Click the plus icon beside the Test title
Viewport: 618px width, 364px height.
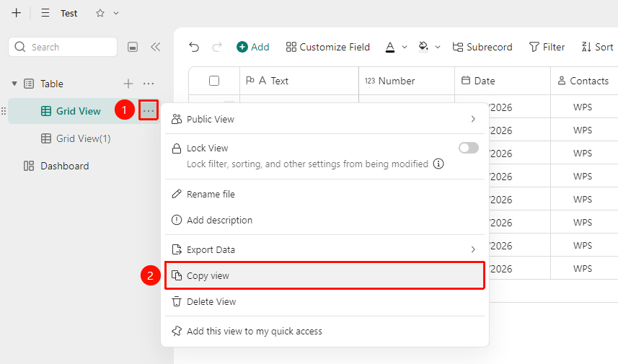(16, 13)
